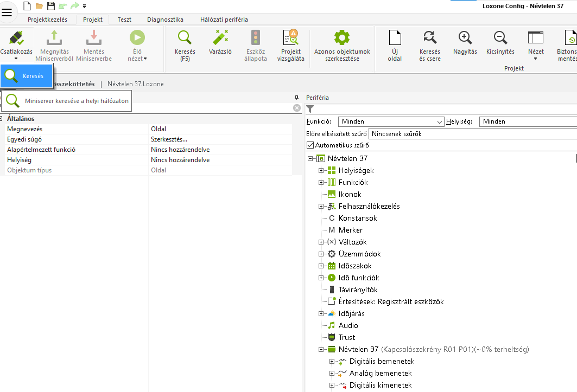This screenshot has height=392, width=577.
Task: Create a new document from quick toolbar
Action: 27,5
